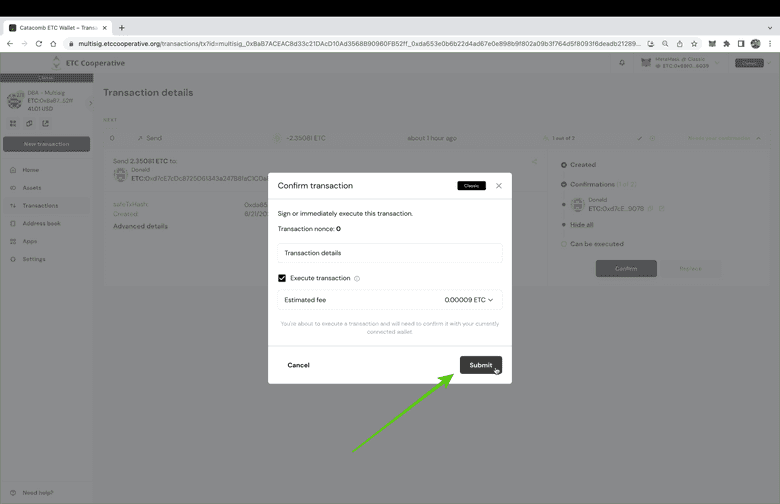Expand the Estimated fee dropdown
The width and height of the screenshot is (780, 504).
(x=490, y=300)
